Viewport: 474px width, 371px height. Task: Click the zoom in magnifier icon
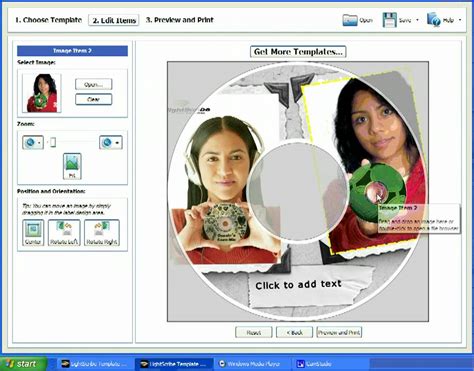107,143
